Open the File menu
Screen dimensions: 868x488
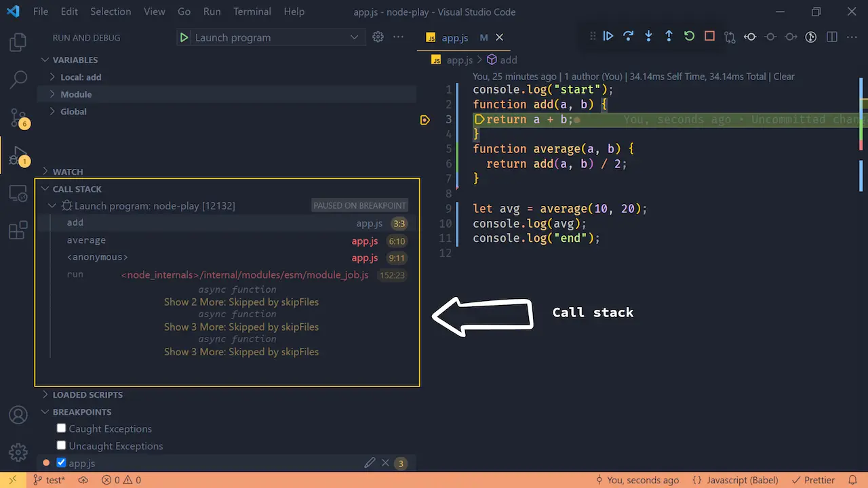[40, 12]
